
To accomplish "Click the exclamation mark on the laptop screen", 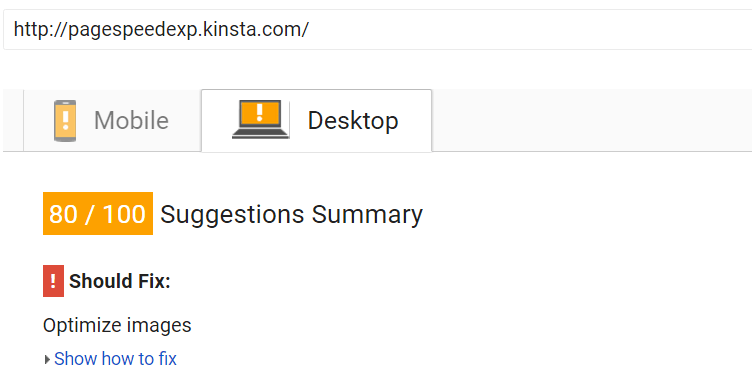I will click(x=260, y=112).
